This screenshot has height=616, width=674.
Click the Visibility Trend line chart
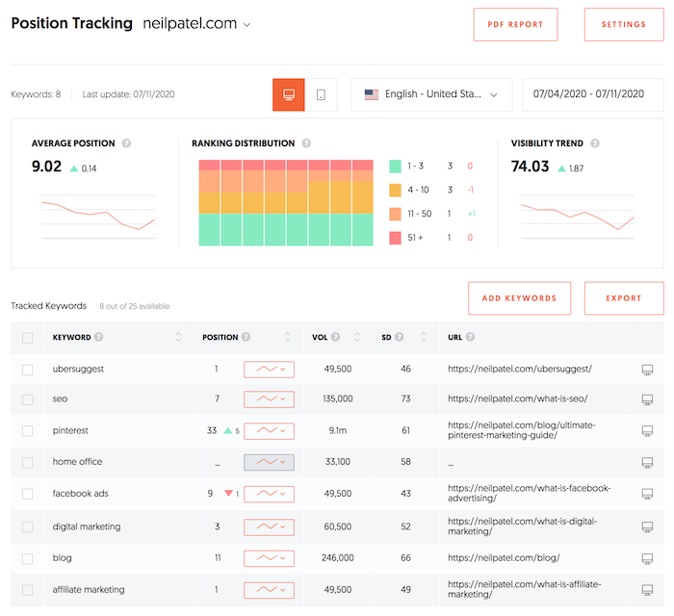click(578, 216)
